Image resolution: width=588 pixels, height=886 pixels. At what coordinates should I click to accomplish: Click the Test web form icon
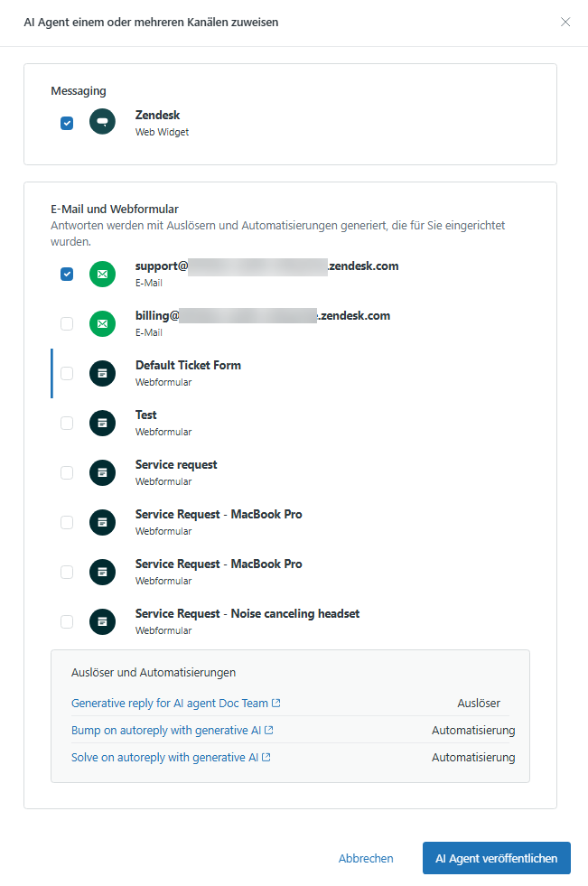(102, 423)
